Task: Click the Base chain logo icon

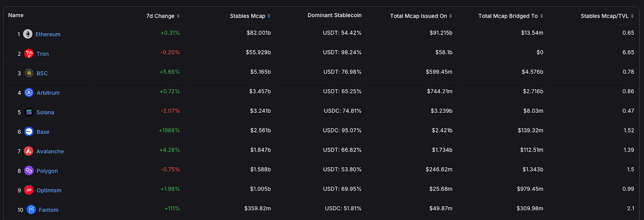Action: tap(29, 132)
